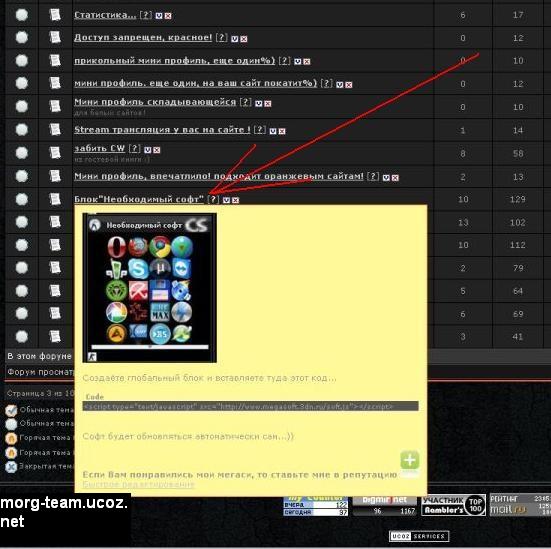Click the Быстрое редактирование link in popup

coord(138,484)
